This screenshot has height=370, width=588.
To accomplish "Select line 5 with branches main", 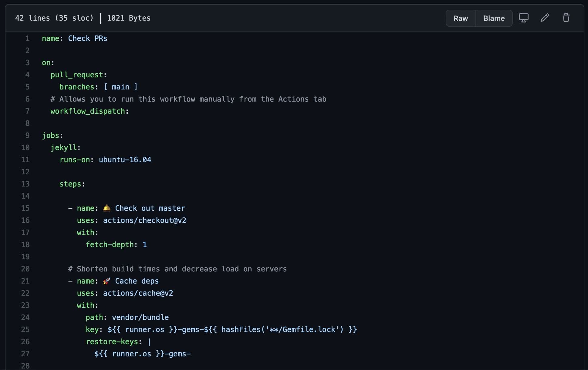I will (x=28, y=87).
